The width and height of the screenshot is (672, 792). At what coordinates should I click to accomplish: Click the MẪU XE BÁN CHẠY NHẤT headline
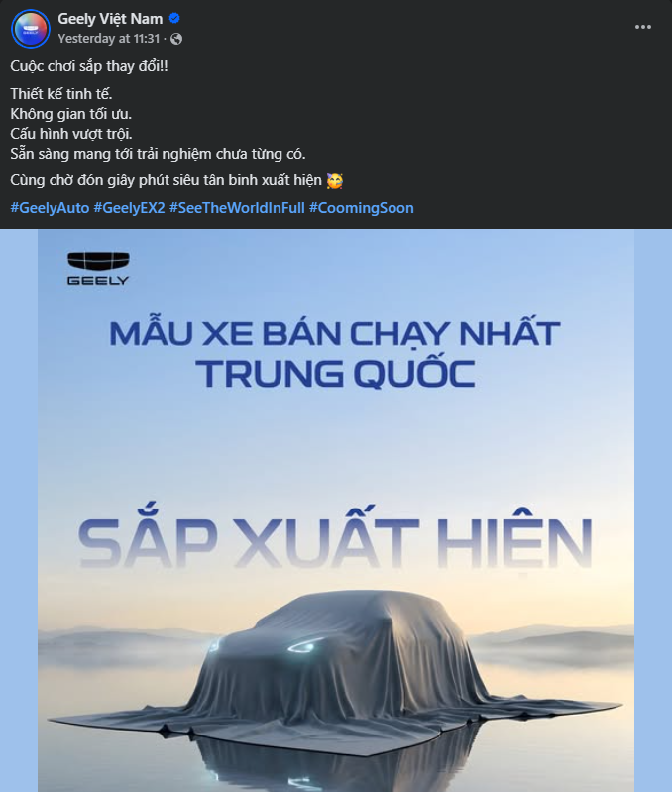(x=335, y=332)
